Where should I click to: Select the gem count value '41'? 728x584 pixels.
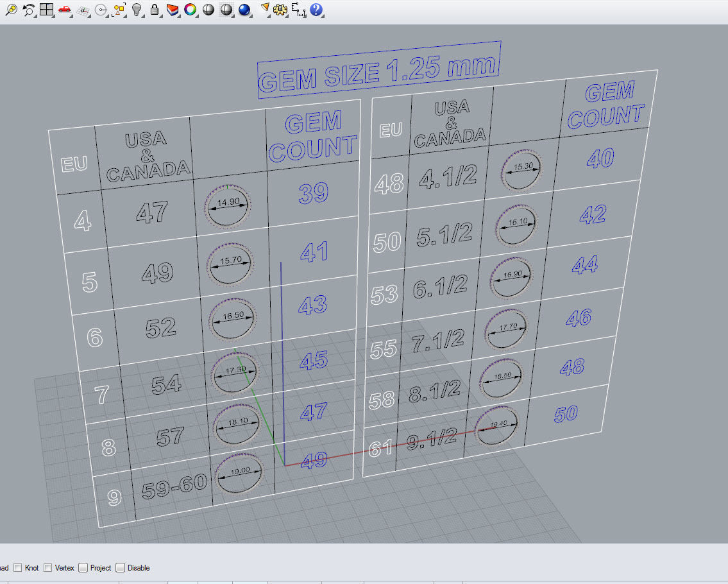click(x=314, y=252)
